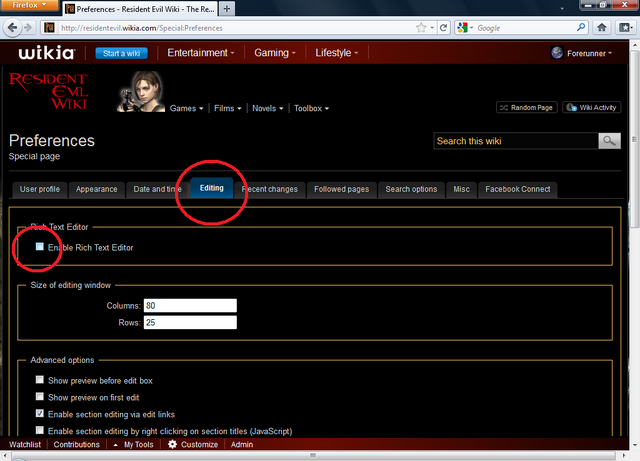Open the Novels navigation dropdown
Screen dimensions: 640x461
point(267,108)
